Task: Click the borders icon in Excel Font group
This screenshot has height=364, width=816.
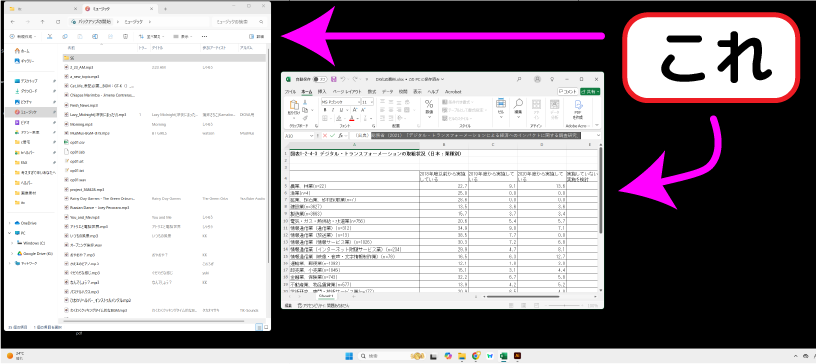Action: tap(324, 118)
